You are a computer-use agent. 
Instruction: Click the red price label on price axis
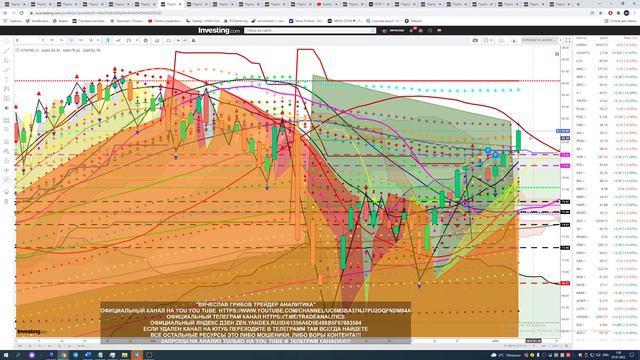point(565,283)
